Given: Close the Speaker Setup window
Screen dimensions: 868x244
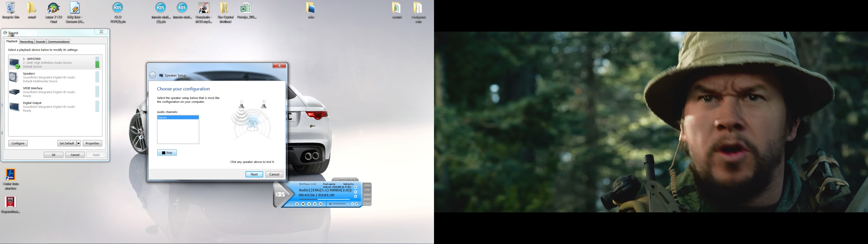Looking at the screenshot, I should (x=279, y=66).
